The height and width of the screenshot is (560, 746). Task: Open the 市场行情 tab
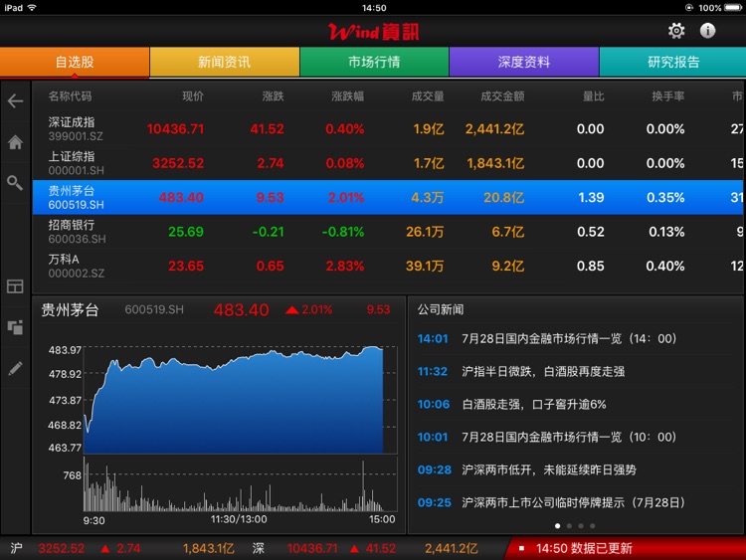pos(374,62)
